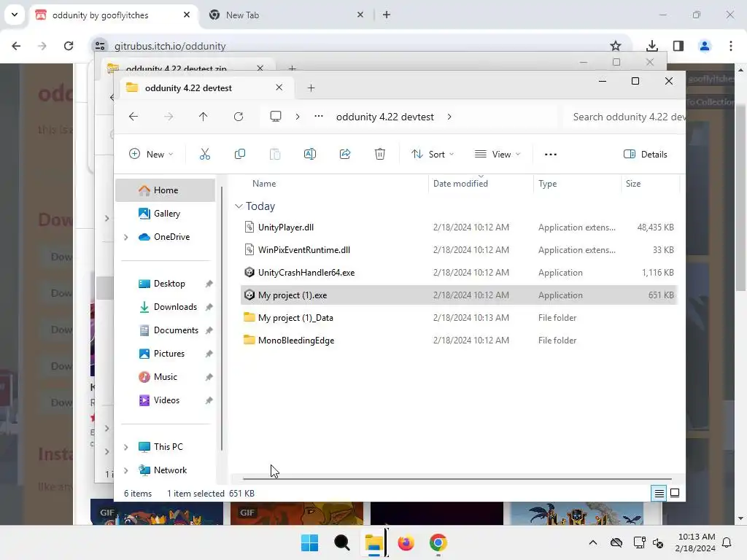747x560 pixels.
Task: Show hidden system tray icons
Action: point(592,542)
